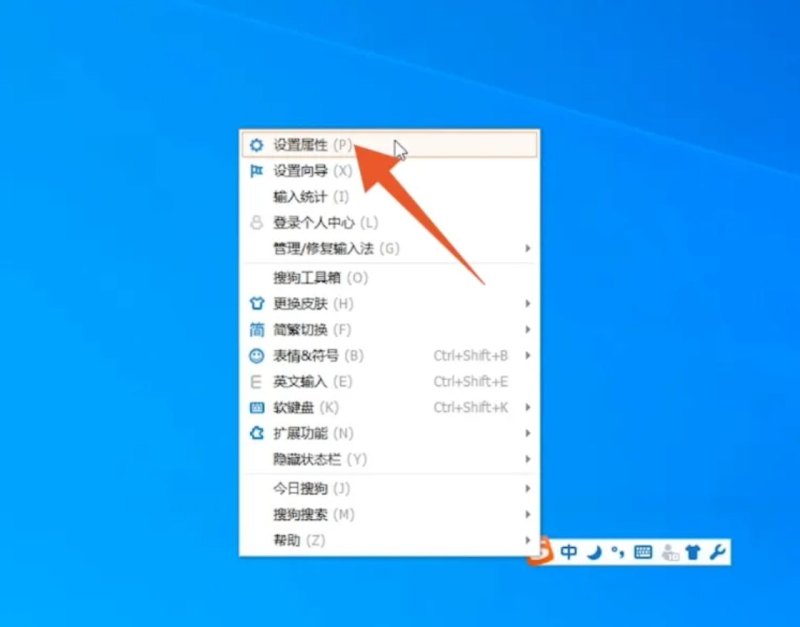
Task: Click the 简 icon beside 简繁切换
Action: [x=257, y=330]
